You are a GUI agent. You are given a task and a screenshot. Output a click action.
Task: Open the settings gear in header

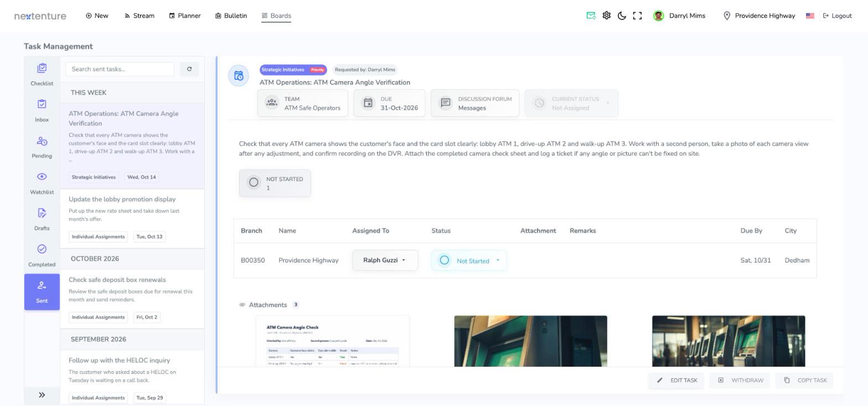[x=606, y=15]
